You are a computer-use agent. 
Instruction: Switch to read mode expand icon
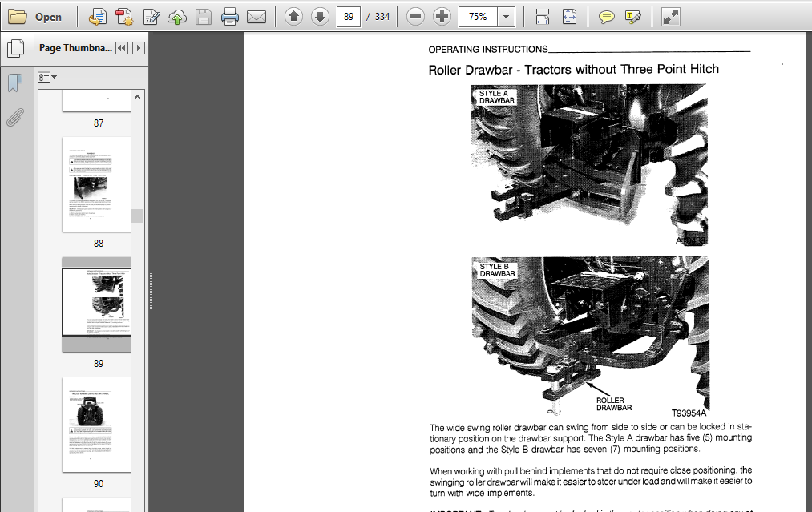[x=671, y=17]
